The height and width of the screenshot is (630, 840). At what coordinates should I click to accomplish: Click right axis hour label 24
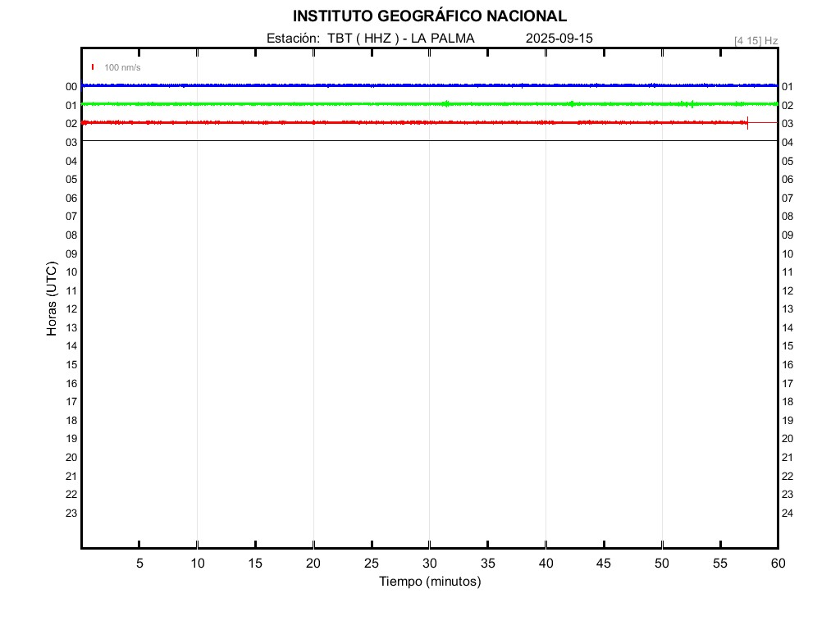pos(787,514)
